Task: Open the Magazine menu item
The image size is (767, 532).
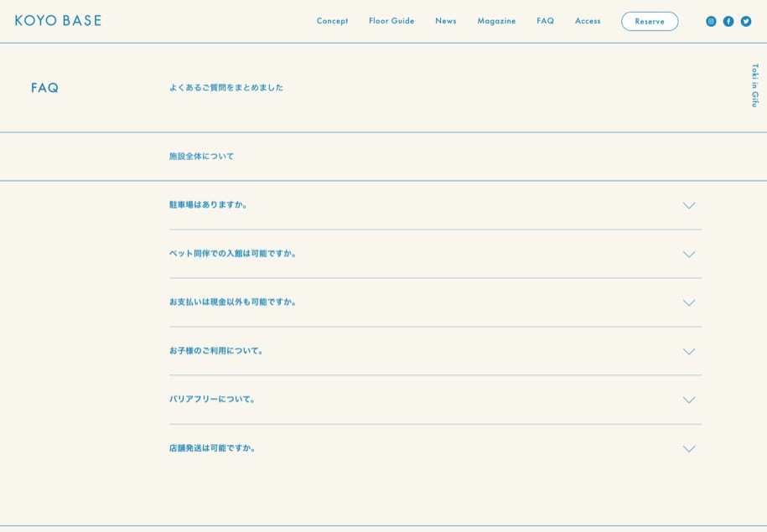Action: pos(496,21)
